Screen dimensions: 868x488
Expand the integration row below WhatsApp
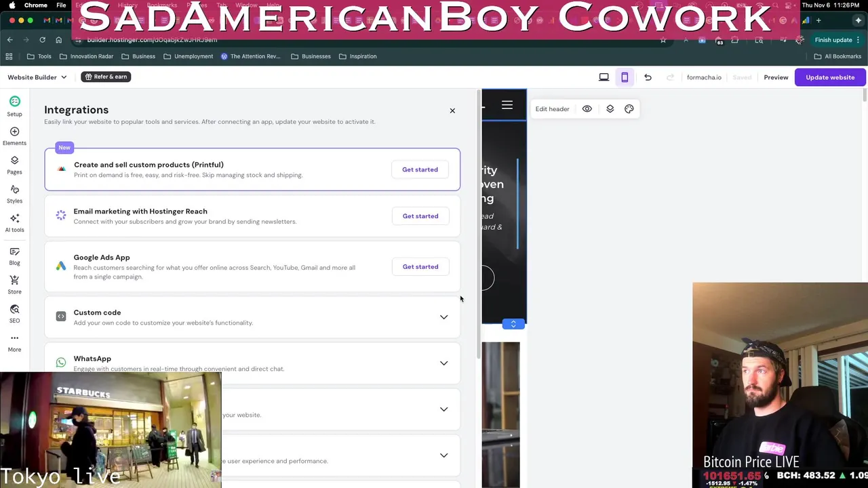pyautogui.click(x=443, y=409)
